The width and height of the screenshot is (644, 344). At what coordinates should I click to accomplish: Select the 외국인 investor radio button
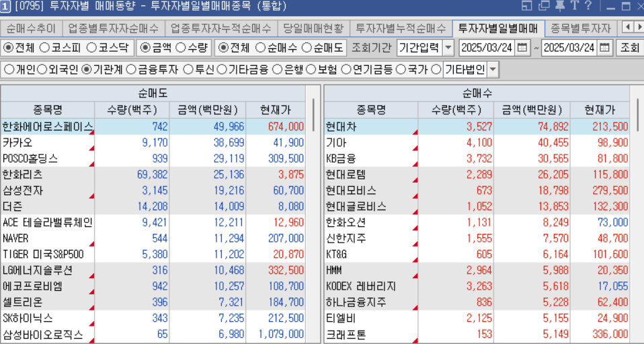click(x=42, y=70)
